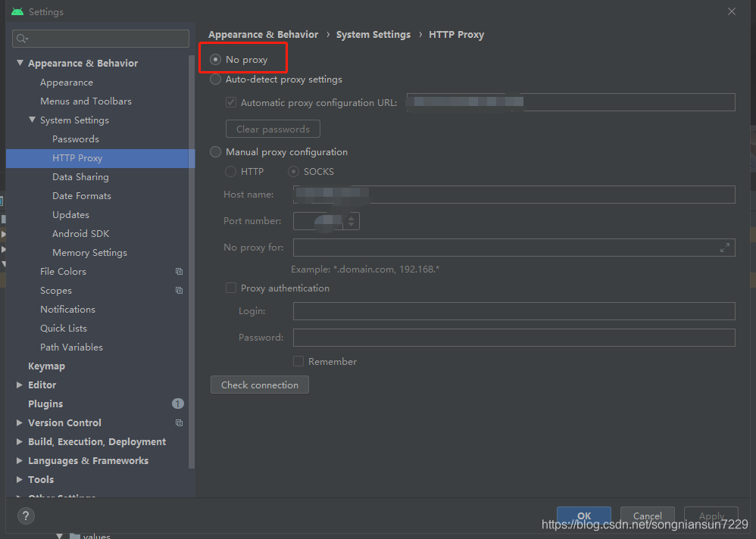Screen dimensions: 756x539
Task: Expand the Tools tree node
Action: [20, 480]
